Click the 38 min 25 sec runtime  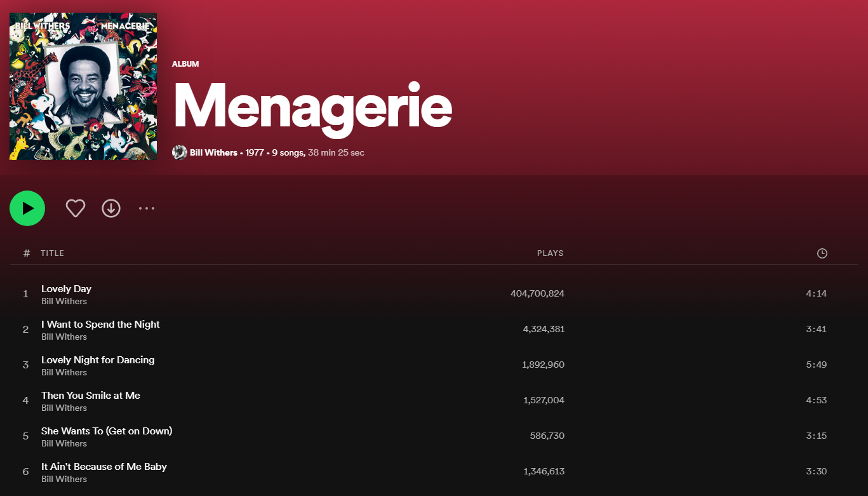(x=337, y=152)
